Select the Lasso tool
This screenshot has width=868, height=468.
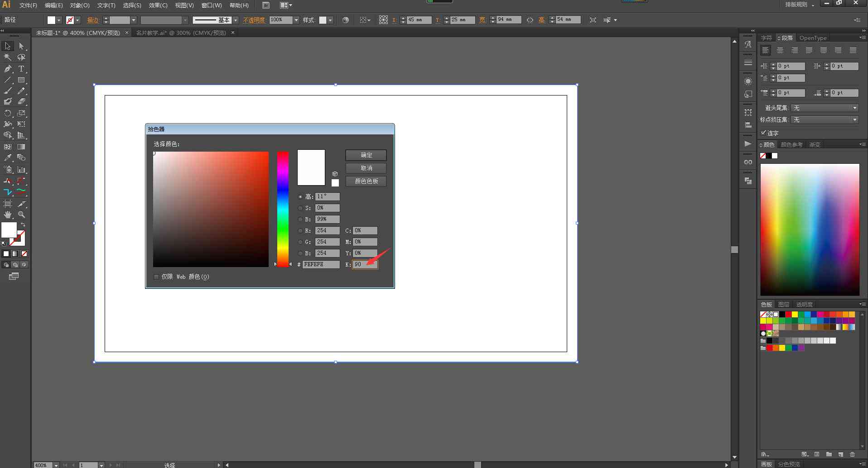(x=21, y=57)
